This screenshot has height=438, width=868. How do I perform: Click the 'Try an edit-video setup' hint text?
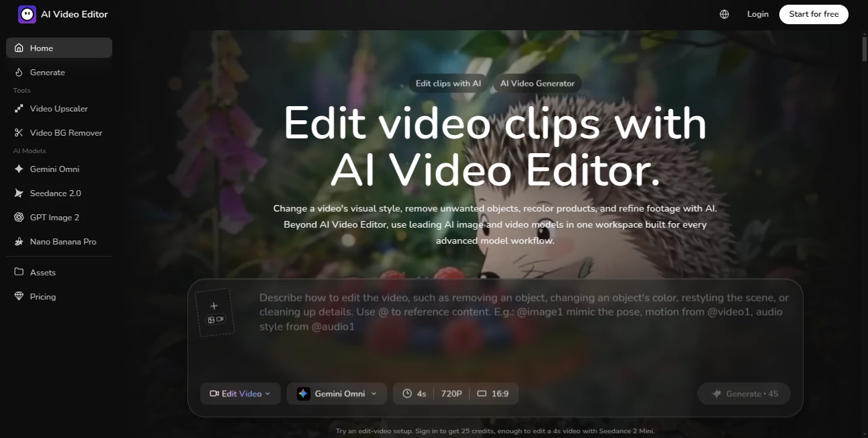point(495,431)
